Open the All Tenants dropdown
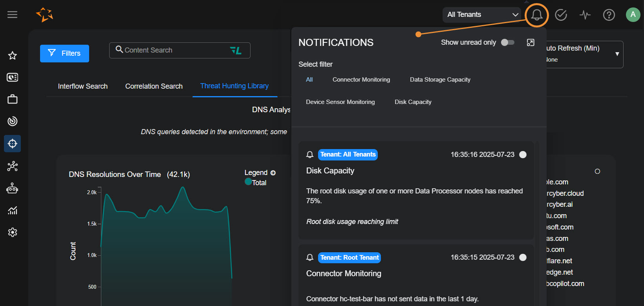Image resolution: width=644 pixels, height=306 pixels. point(482,15)
